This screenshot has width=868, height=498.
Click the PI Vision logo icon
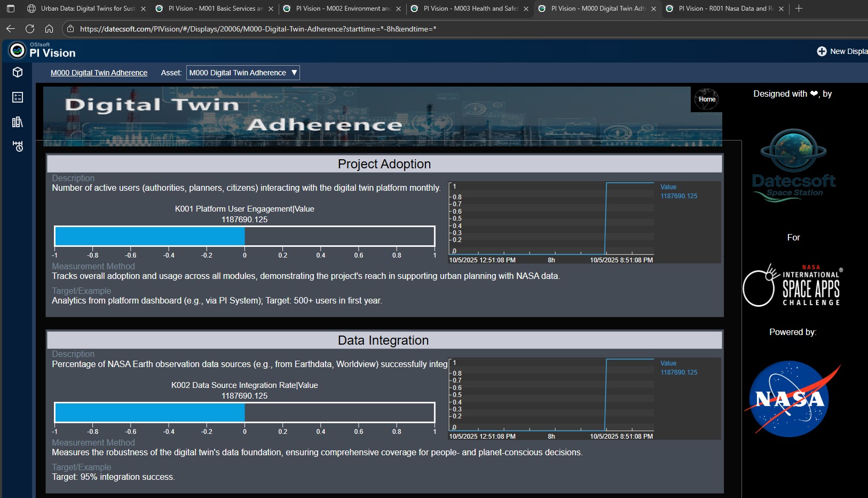pyautogui.click(x=18, y=50)
